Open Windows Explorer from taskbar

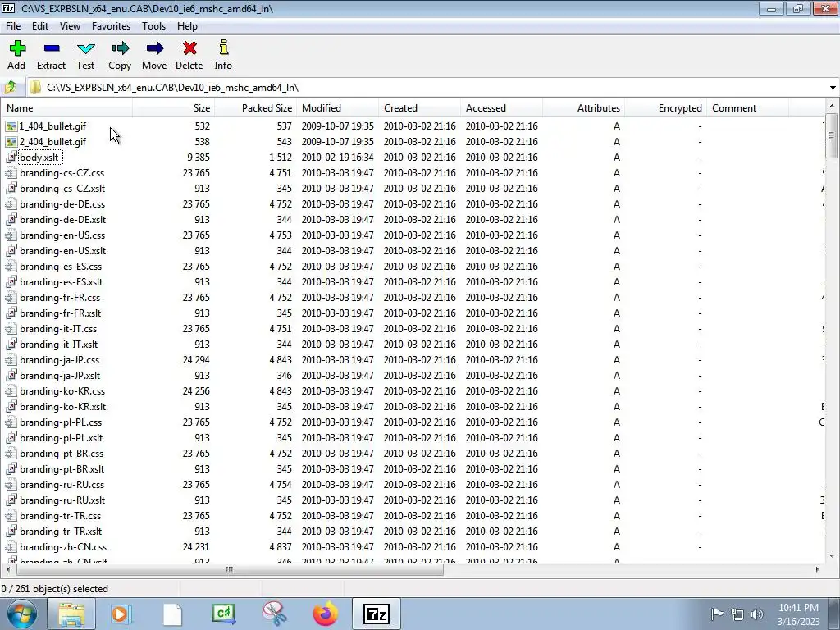(x=71, y=614)
